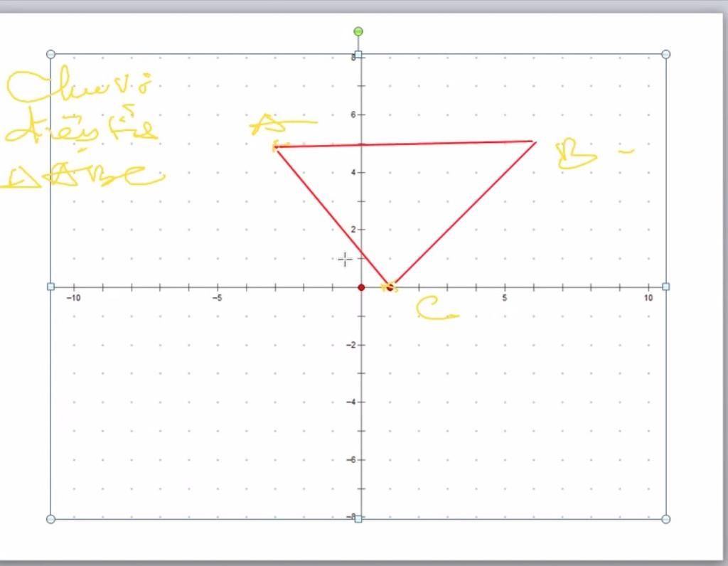Click vertex B of the red triangle
Viewport: 728px width, 566px height.
tap(535, 141)
